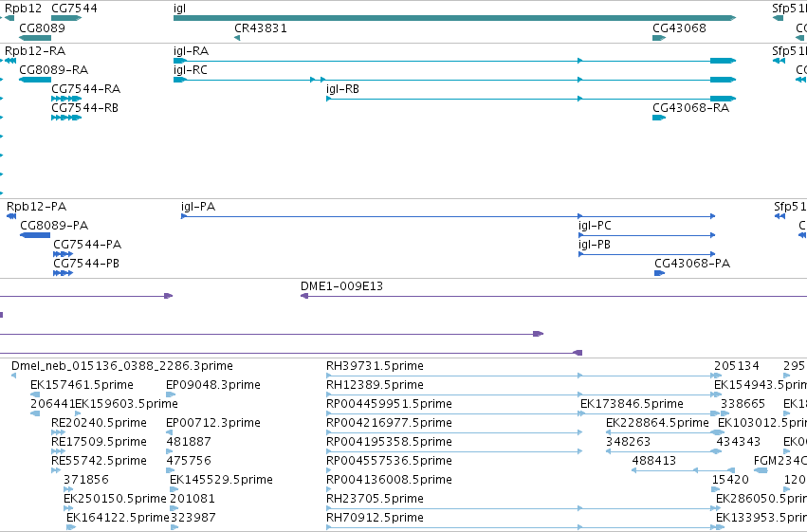807x532 pixels.
Task: Click the 206441 feature label
Action: click(52, 404)
